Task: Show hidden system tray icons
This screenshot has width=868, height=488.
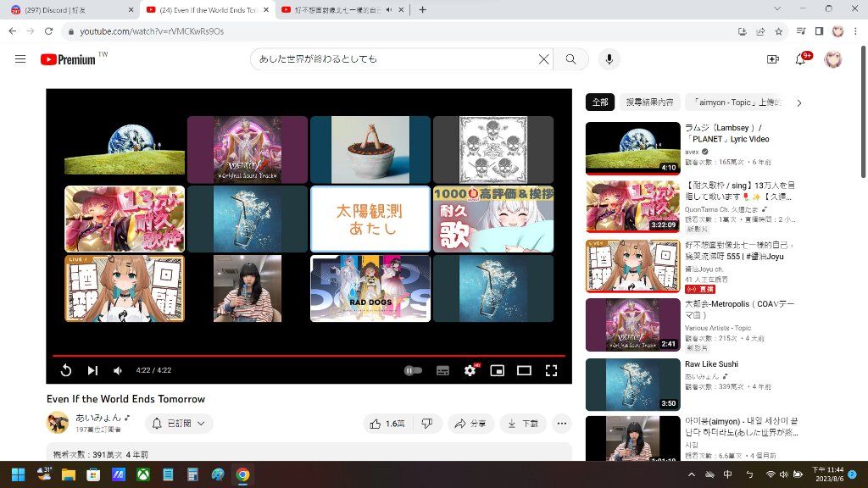Action: [692, 474]
